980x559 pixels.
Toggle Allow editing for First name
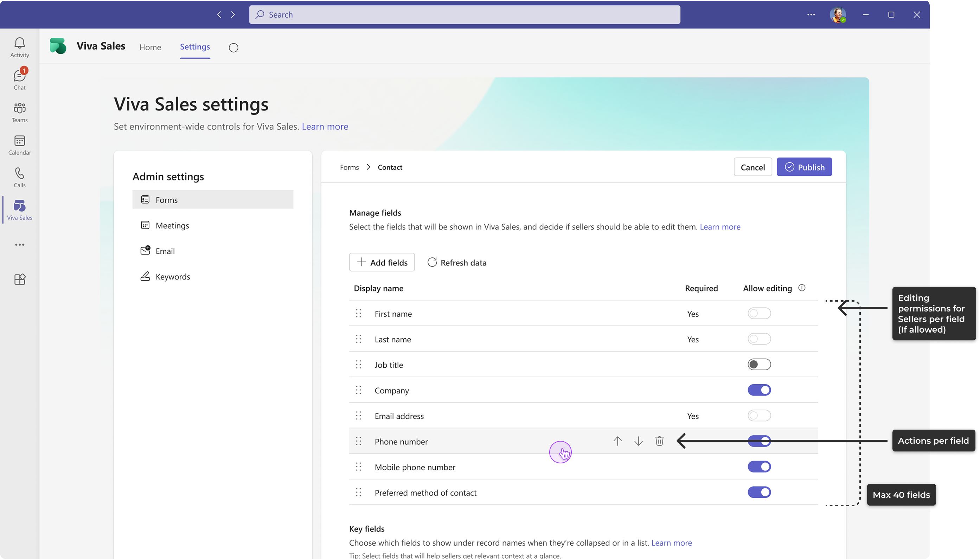[759, 313]
